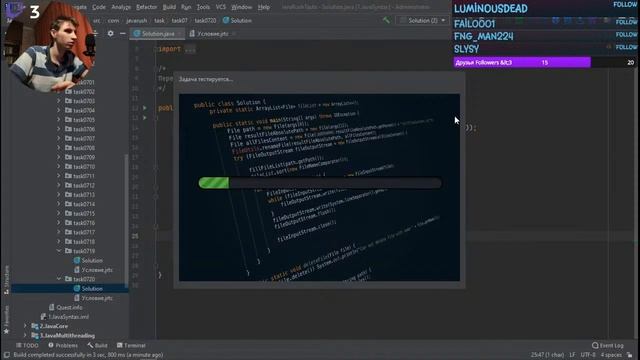This screenshot has width=640, height=360.
Task: Open the Problems tool window
Action: (x=63, y=345)
